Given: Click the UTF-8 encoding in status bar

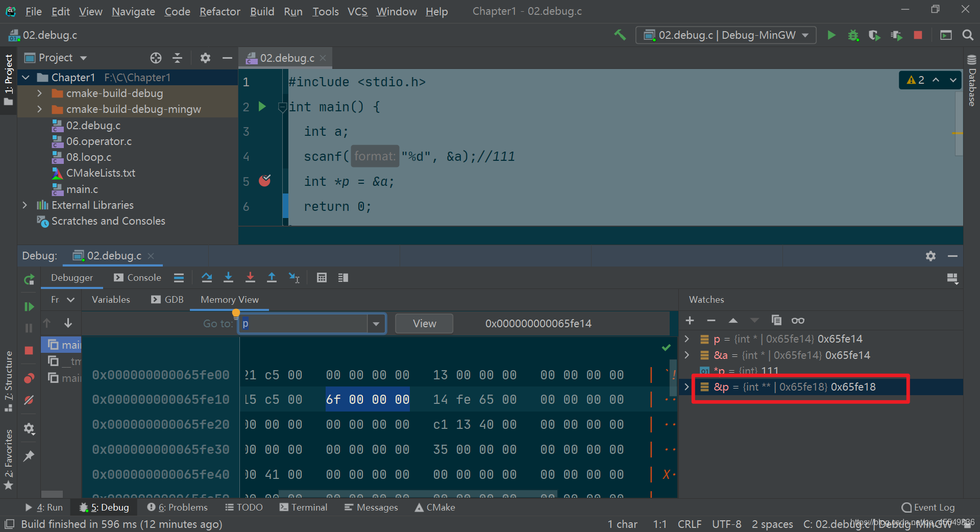Looking at the screenshot, I should point(726,524).
